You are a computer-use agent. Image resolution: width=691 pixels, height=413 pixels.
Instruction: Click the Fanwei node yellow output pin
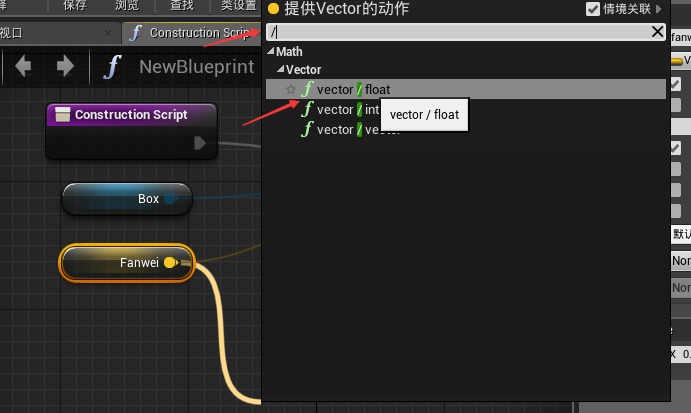coord(170,263)
